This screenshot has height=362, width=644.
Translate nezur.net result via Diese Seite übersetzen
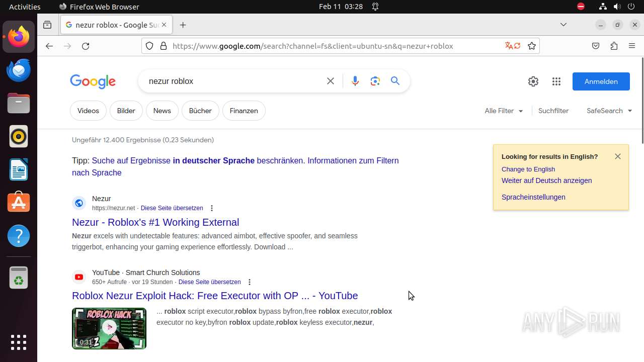(172, 208)
